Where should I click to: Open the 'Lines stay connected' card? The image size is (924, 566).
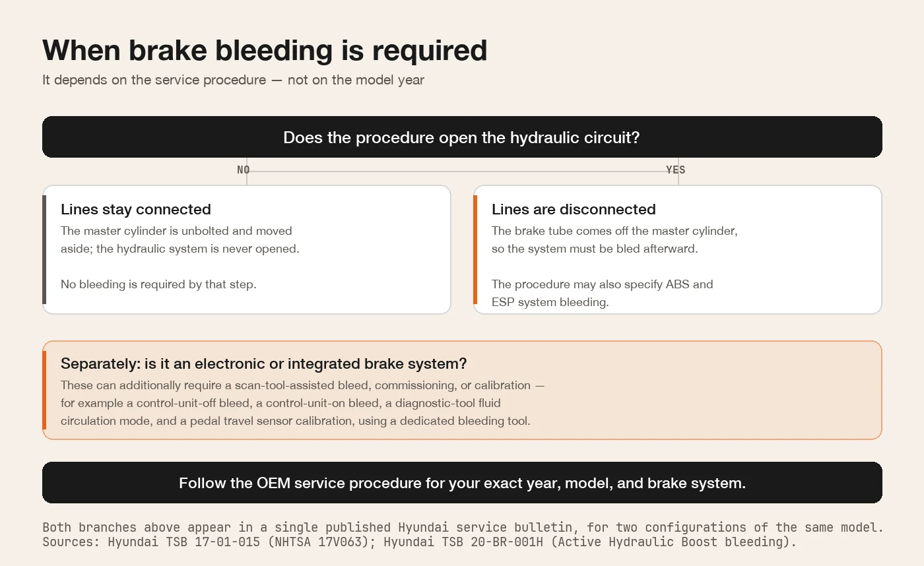pos(247,249)
